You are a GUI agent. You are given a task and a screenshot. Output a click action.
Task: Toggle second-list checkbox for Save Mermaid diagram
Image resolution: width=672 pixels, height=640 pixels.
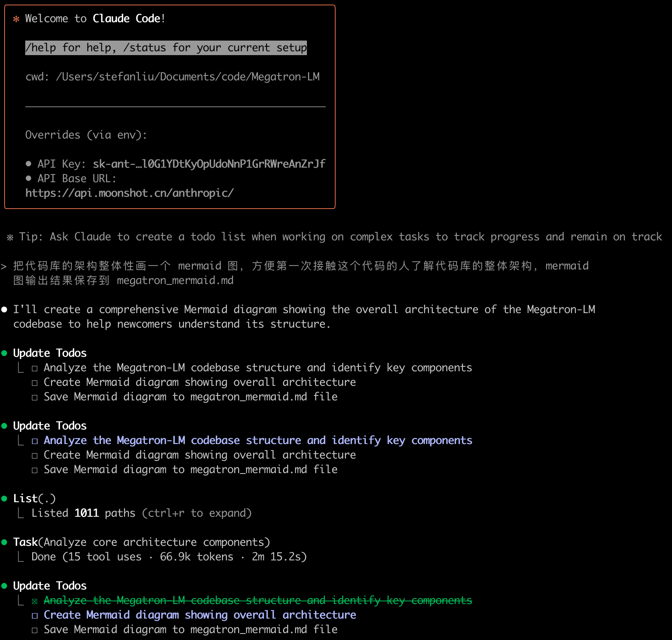coord(35,470)
